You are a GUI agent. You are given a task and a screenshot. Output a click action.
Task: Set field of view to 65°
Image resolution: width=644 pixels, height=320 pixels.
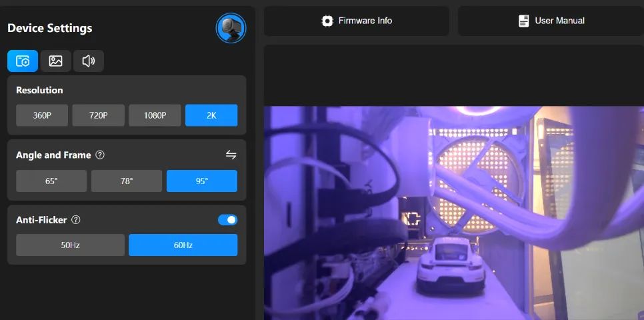tap(51, 181)
